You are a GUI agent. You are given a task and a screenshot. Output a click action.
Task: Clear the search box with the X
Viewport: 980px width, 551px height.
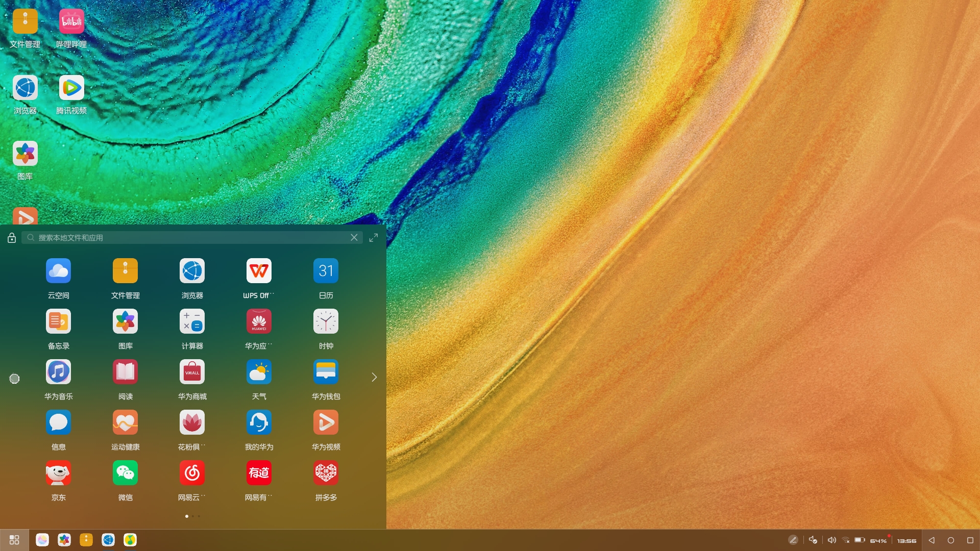(354, 238)
